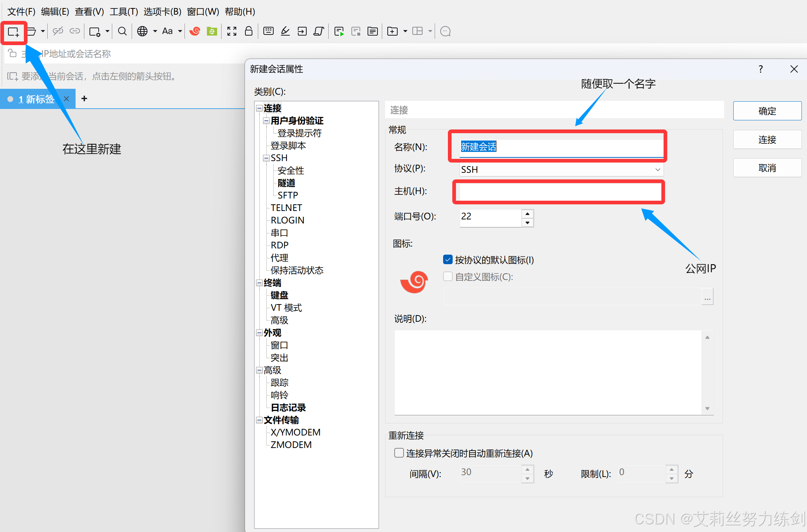807x532 pixels.
Task: Toggle full screen with the toolbar icon
Action: [232, 32]
